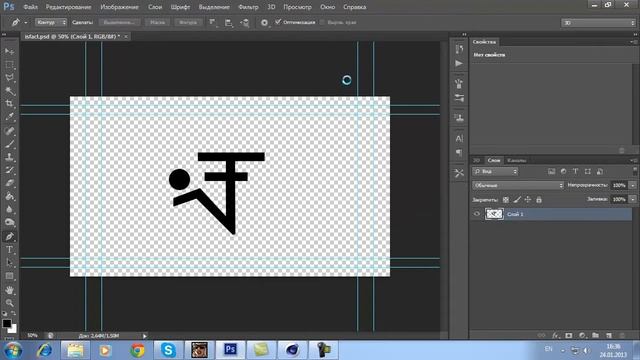Select the Rectangular Marquee tool

(x=9, y=64)
